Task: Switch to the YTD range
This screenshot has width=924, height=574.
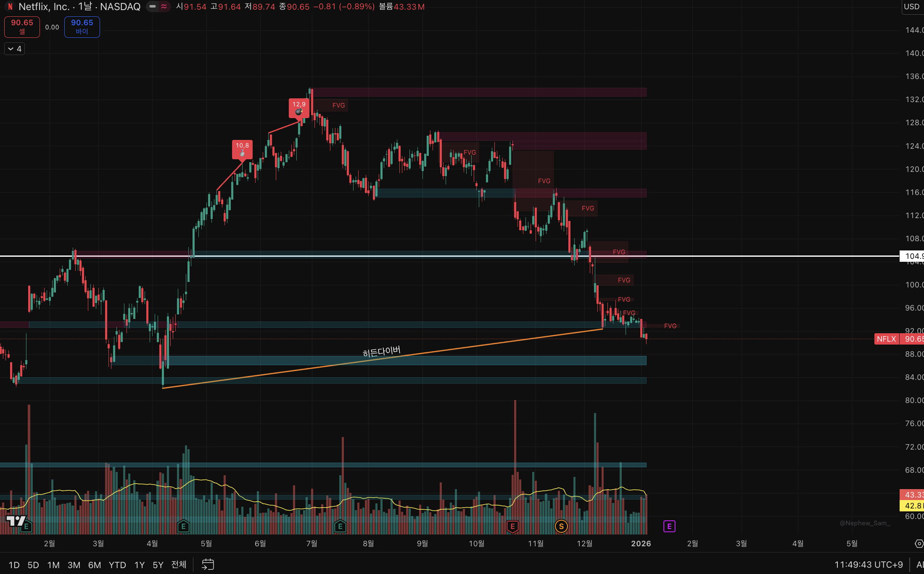Action: (117, 565)
